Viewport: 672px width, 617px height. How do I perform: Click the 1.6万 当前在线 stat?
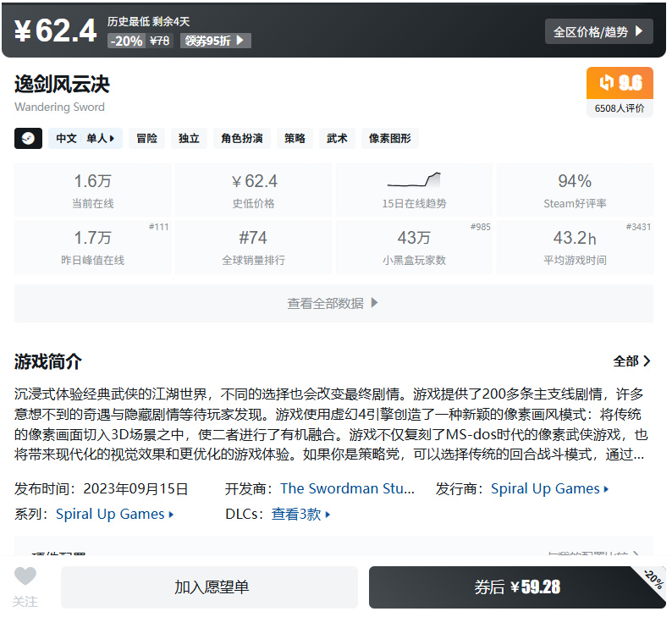tap(92, 190)
